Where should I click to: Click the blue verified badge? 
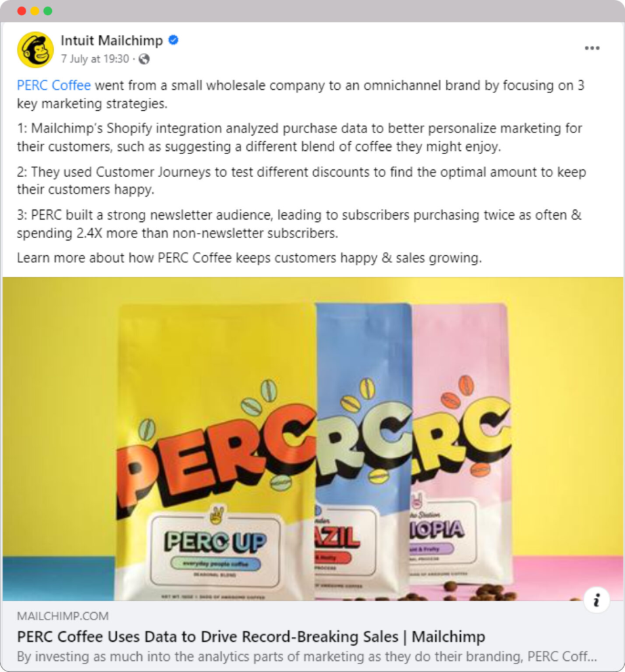tap(173, 40)
